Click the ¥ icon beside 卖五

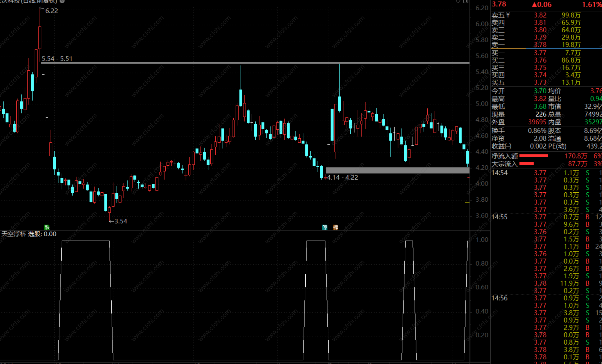tap(508, 15)
